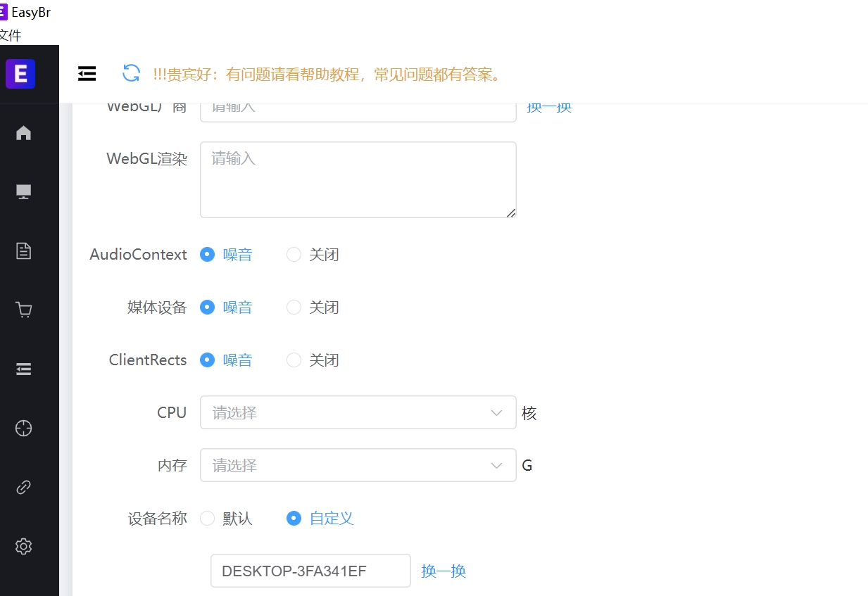Open the settings gear icon

[x=23, y=546]
